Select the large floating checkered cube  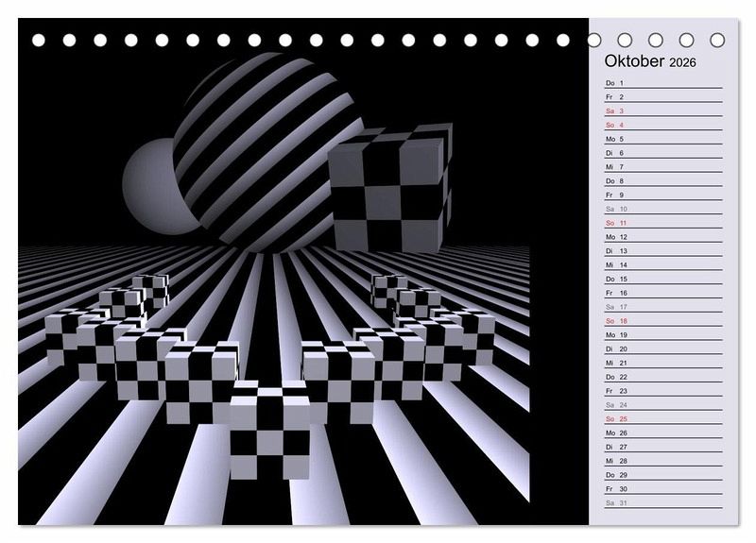(x=389, y=189)
